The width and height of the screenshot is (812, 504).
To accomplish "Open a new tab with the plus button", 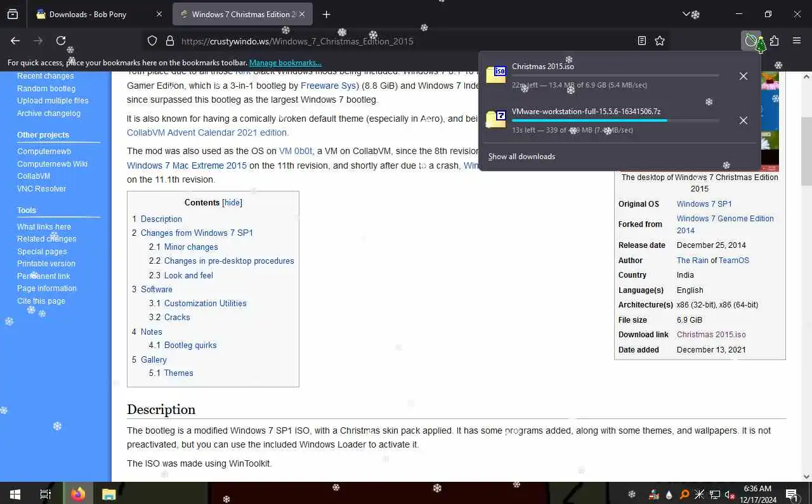I will 326,14.
